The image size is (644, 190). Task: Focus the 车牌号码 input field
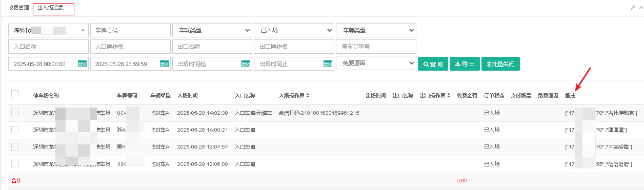[x=130, y=30]
